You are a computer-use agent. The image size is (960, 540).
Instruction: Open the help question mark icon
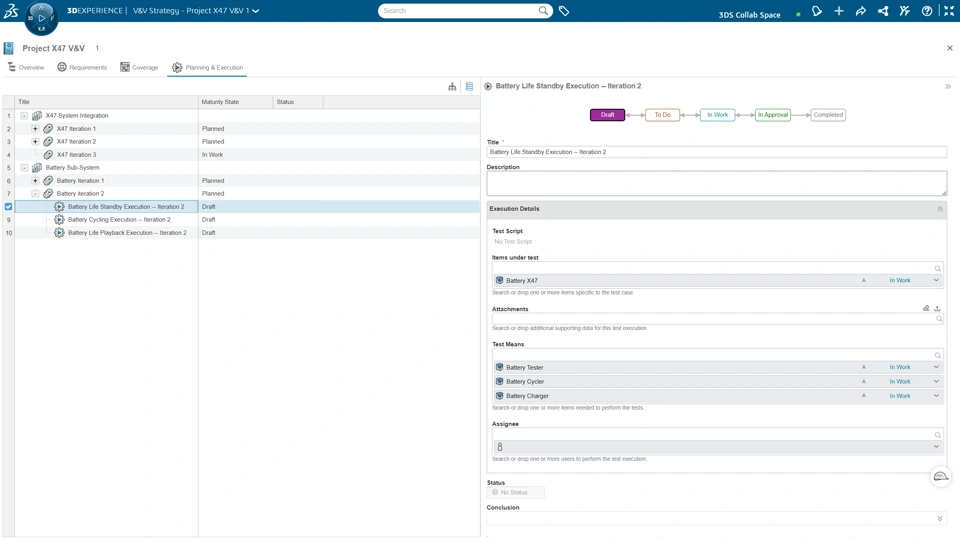click(927, 11)
